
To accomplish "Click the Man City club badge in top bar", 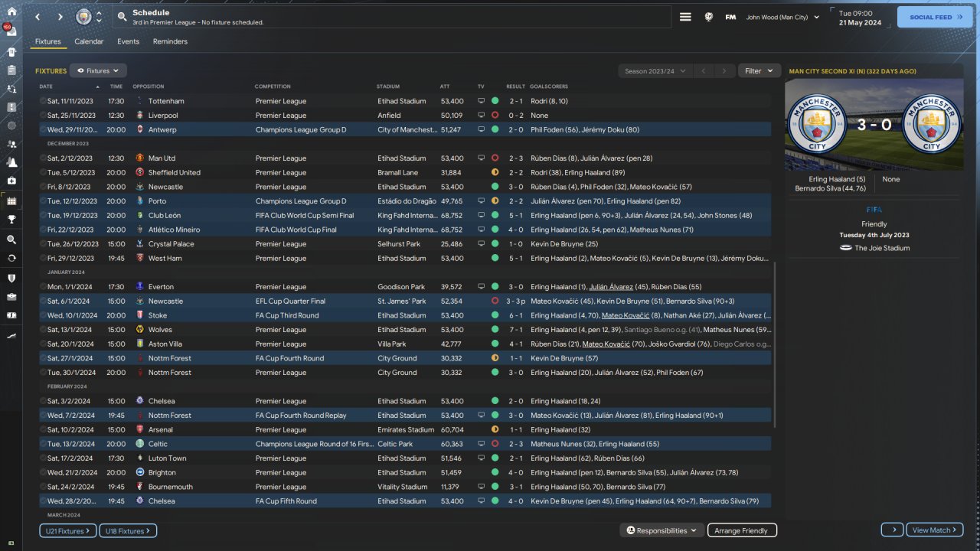I will pos(83,16).
